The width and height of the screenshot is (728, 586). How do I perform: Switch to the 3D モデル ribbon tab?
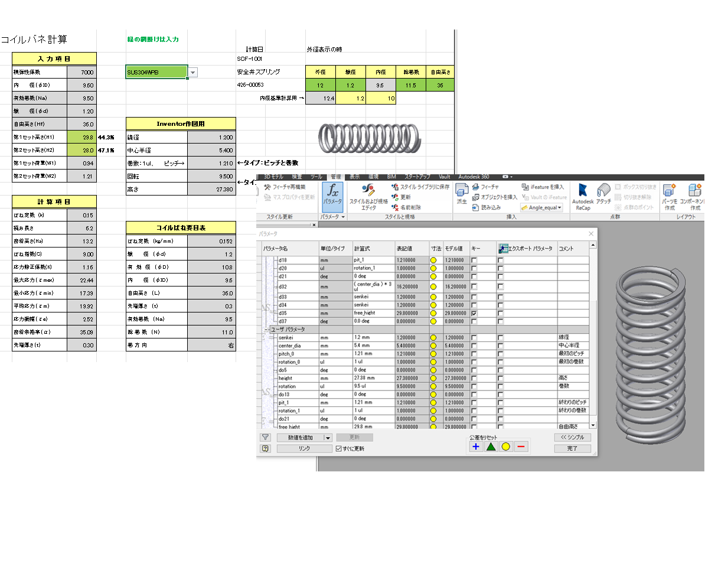point(273,177)
